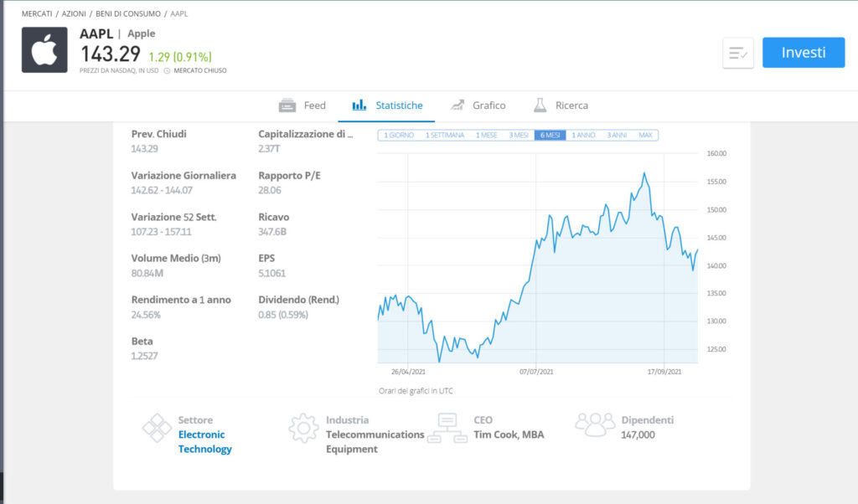Click the Ricerca flask icon
The width and height of the screenshot is (858, 504).
[540, 105]
